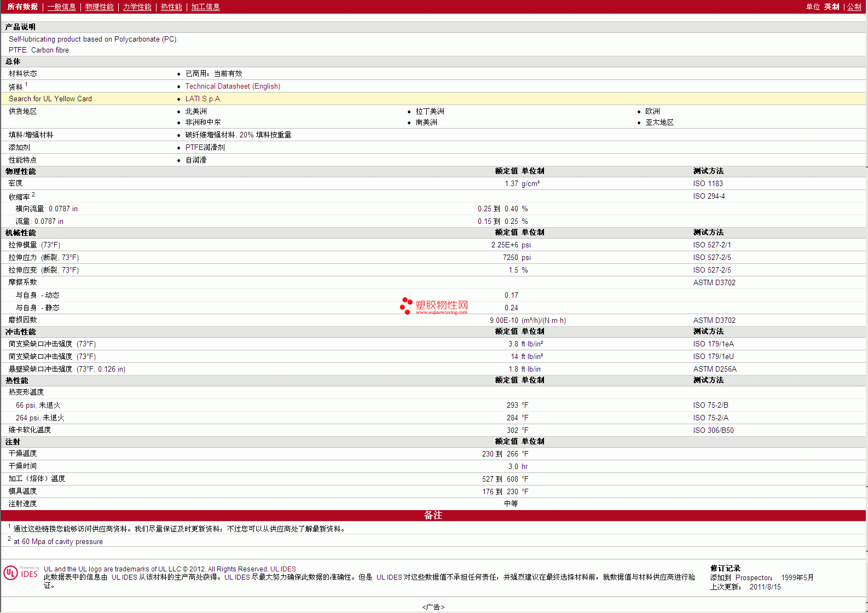Image resolution: width=868 pixels, height=613 pixels.
Task: Click the <广告> placeholder at page bottom
Action: click(x=433, y=607)
